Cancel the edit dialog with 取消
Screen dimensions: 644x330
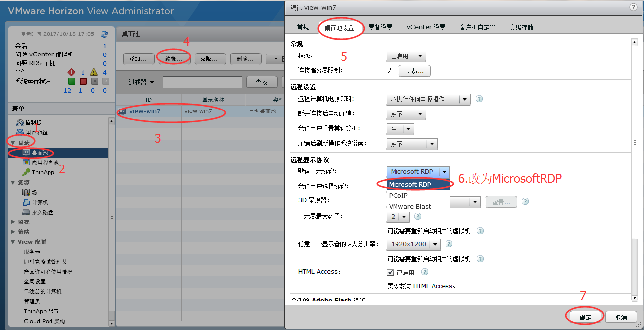click(x=621, y=317)
